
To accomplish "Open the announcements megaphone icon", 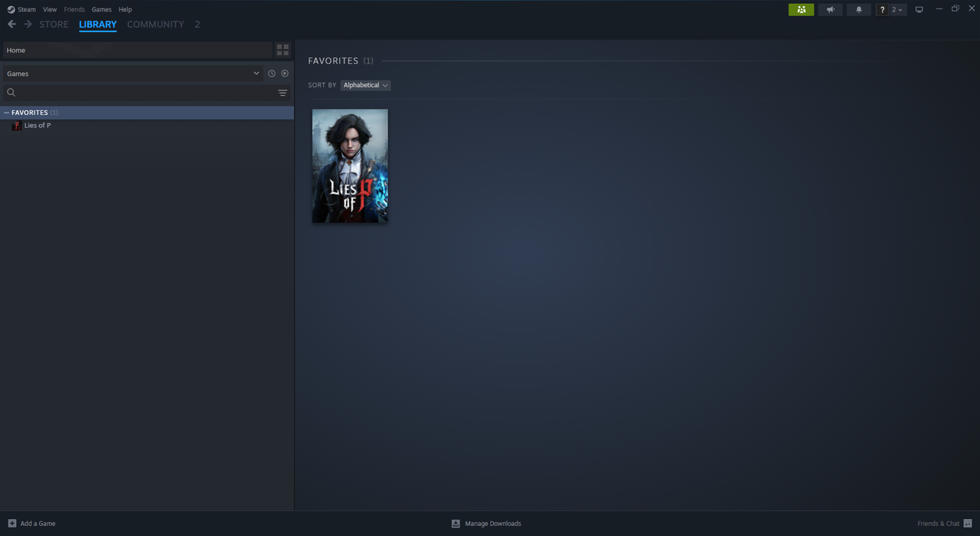I will click(x=830, y=9).
